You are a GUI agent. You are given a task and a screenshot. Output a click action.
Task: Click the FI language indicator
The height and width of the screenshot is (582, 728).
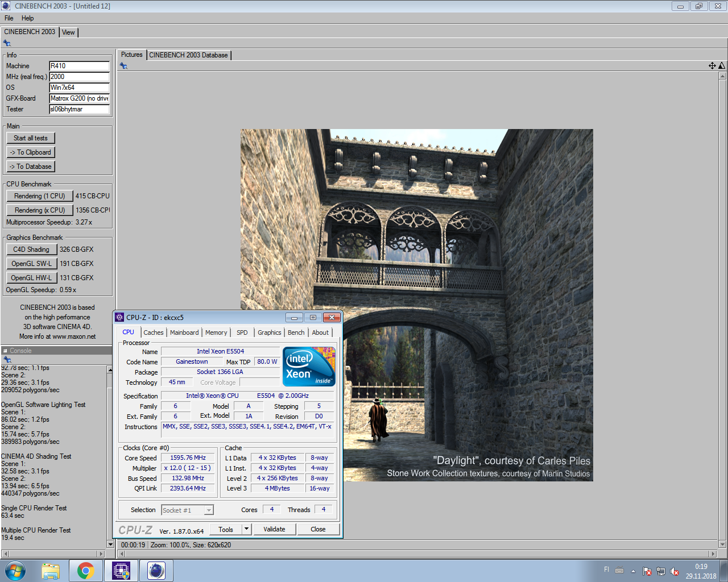click(606, 569)
